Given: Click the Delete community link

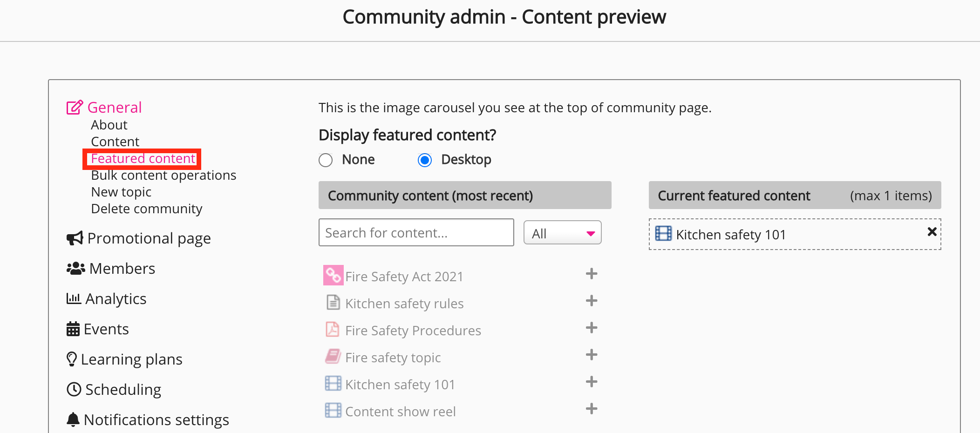Looking at the screenshot, I should (147, 209).
